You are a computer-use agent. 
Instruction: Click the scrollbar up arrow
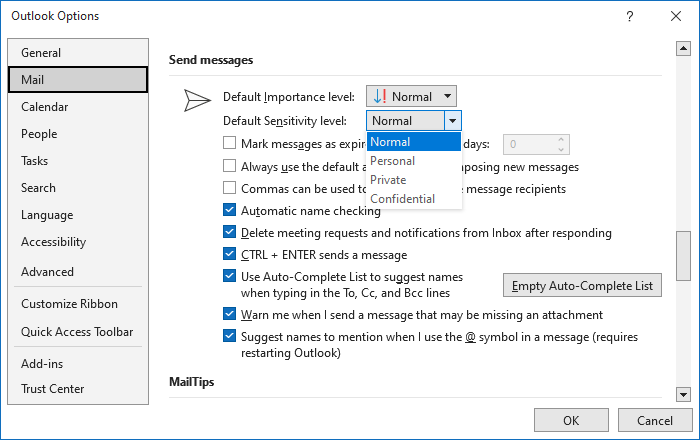click(x=683, y=48)
